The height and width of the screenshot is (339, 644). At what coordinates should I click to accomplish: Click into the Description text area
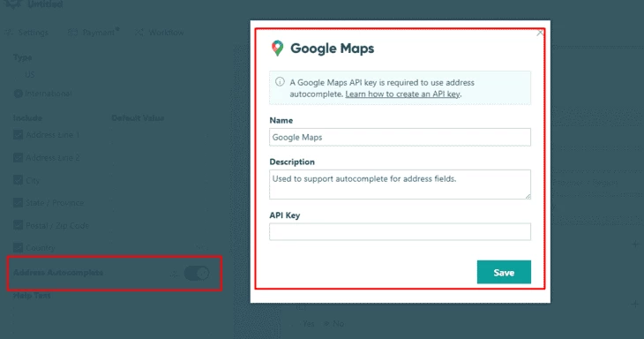[x=400, y=185]
